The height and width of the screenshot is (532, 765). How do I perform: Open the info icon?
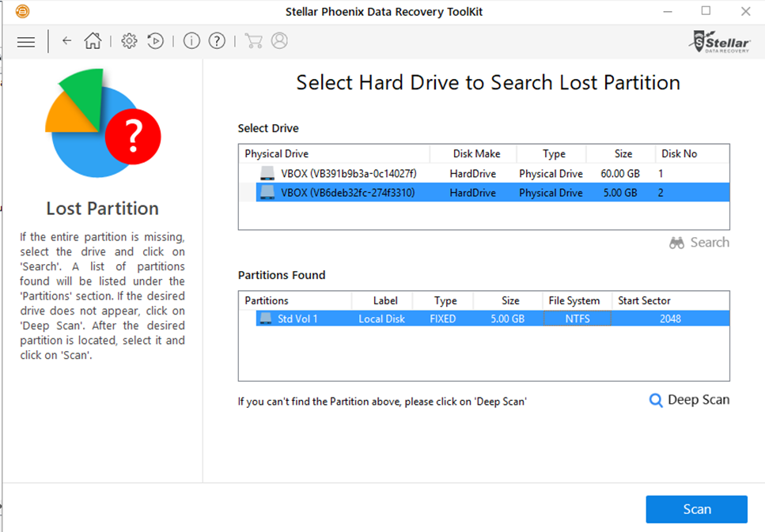pos(191,41)
